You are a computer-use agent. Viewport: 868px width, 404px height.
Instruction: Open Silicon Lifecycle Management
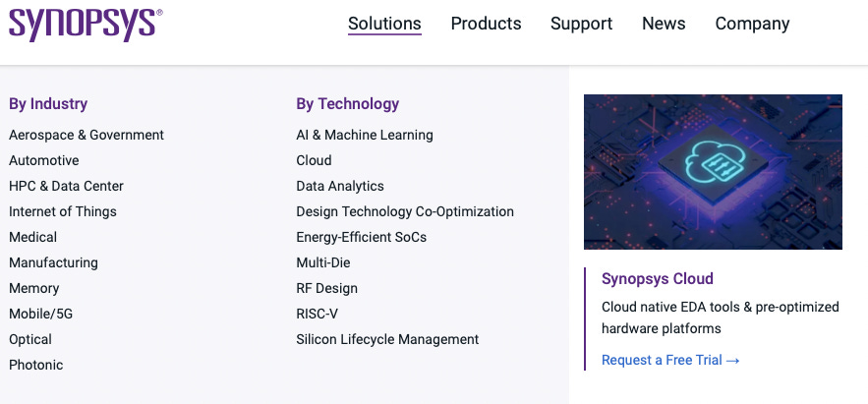(x=387, y=339)
